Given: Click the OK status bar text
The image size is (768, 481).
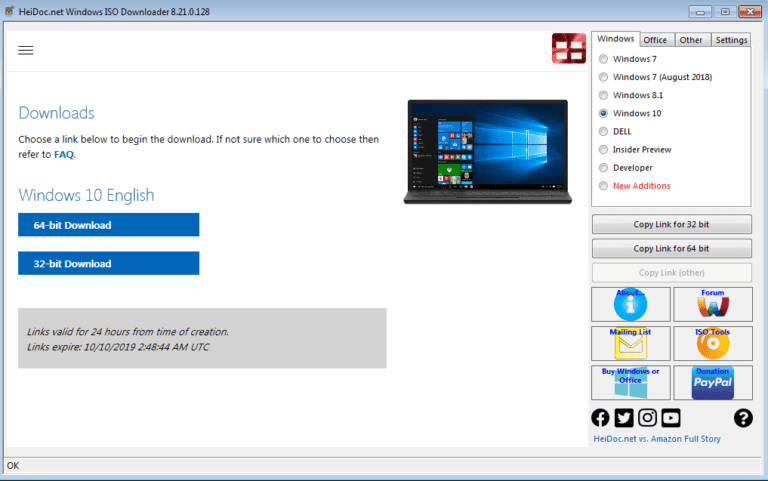Looking at the screenshot, I should pyautogui.click(x=13, y=465).
